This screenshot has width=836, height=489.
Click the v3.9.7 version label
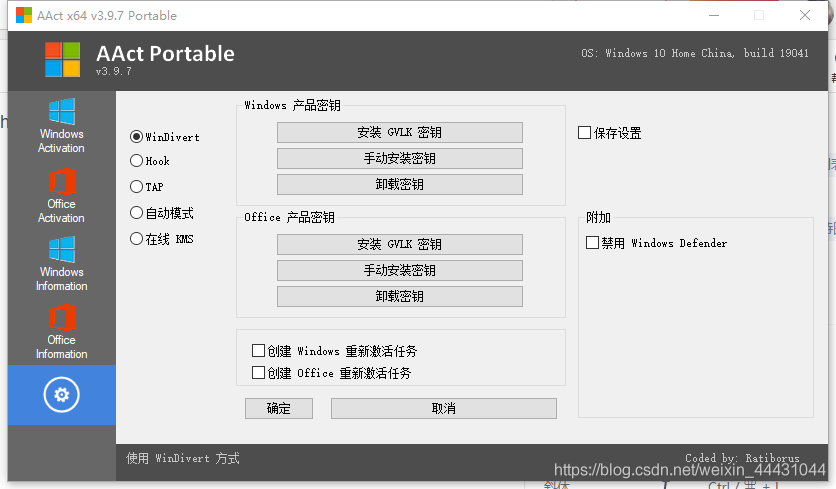[114, 71]
